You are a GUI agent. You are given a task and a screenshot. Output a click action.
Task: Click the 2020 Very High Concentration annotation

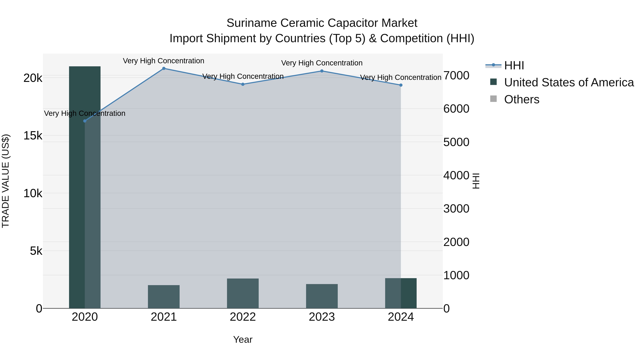coord(85,113)
